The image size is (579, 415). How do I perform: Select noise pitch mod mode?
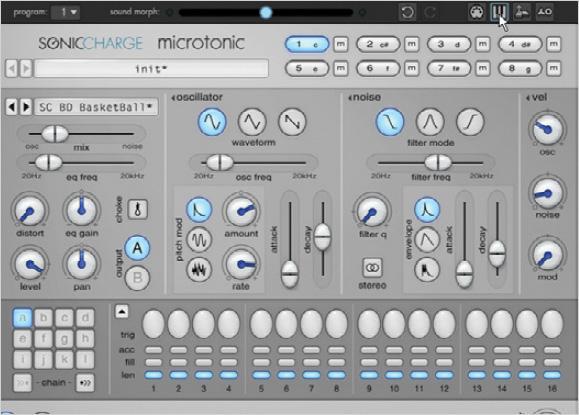coord(199,270)
